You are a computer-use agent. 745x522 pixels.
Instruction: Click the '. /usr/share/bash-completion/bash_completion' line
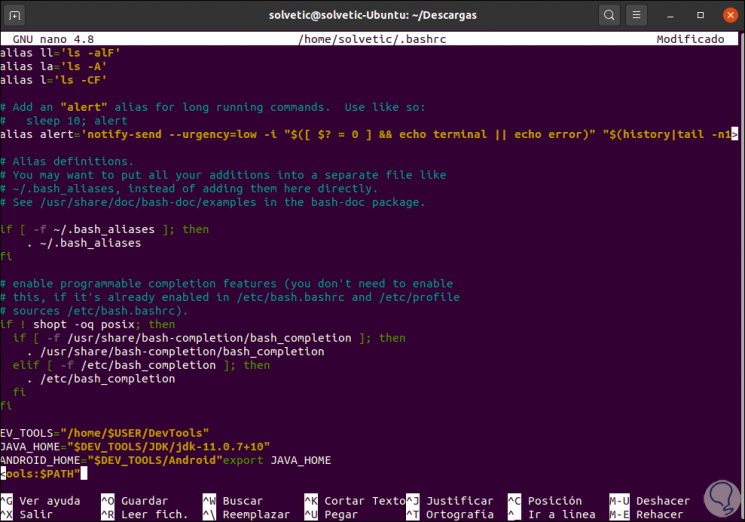176,351
